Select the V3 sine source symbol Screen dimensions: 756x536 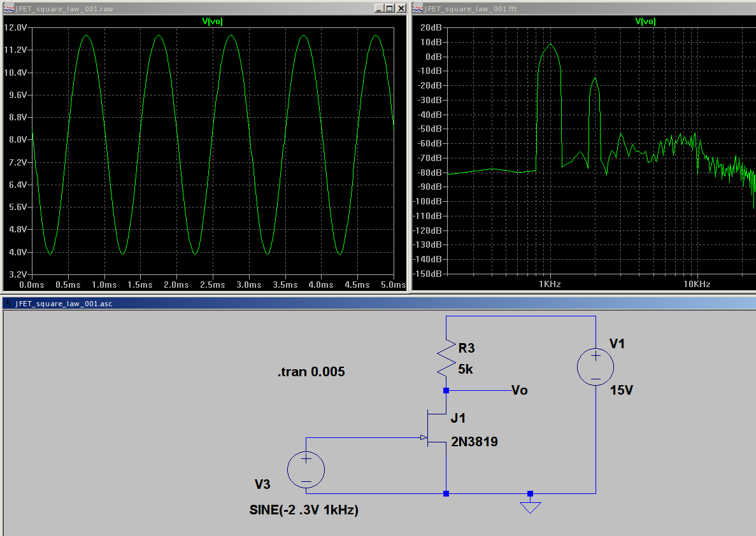[x=306, y=470]
